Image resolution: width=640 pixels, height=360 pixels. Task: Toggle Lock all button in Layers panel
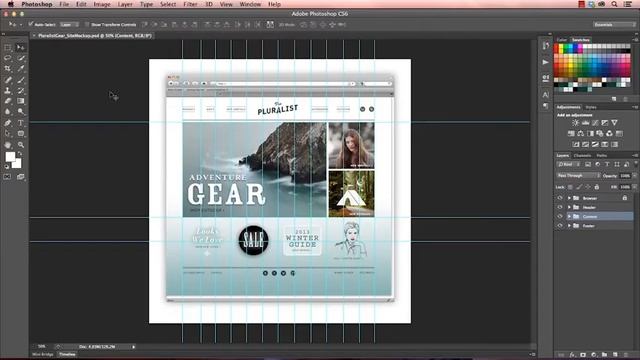click(x=597, y=187)
